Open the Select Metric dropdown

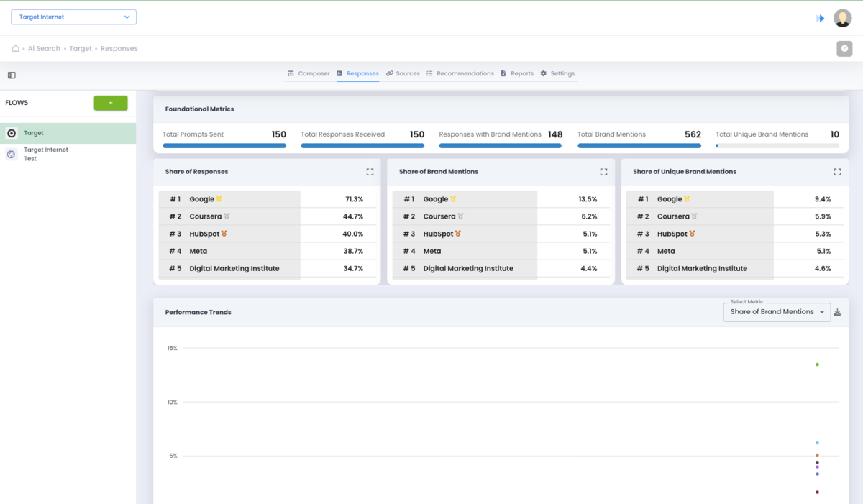coord(777,312)
